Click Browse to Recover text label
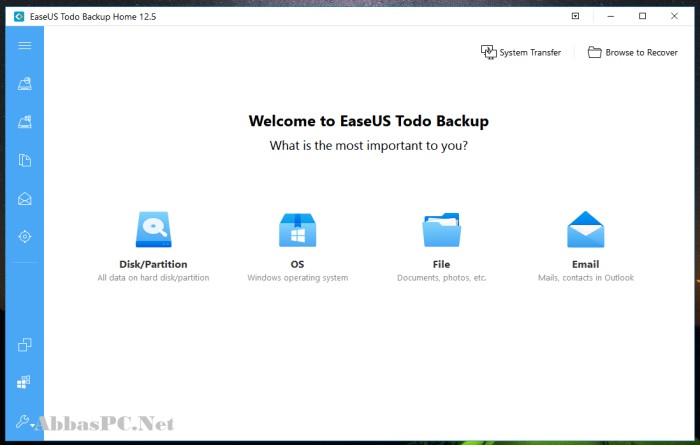The width and height of the screenshot is (700, 445). (642, 53)
